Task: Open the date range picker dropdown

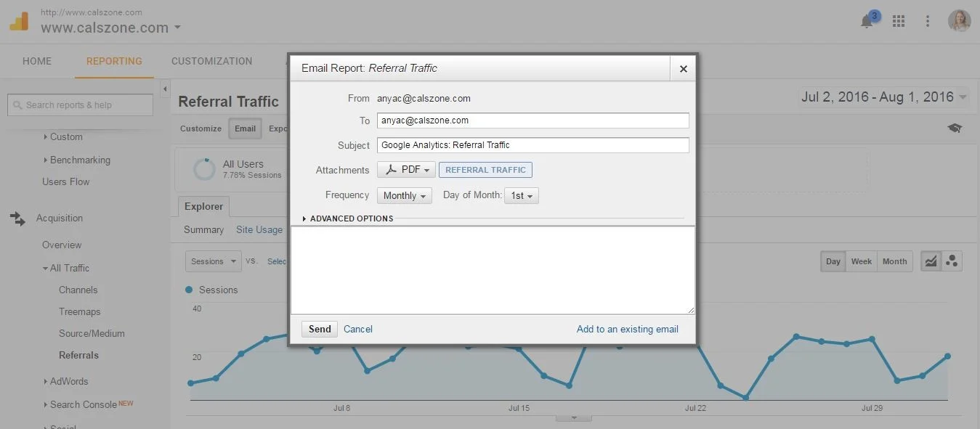Action: (963, 97)
